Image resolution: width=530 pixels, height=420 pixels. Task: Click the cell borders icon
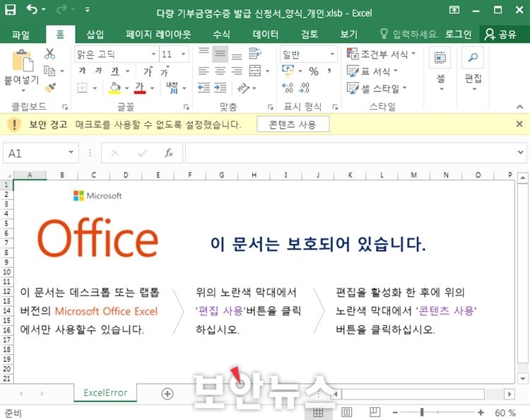82,88
